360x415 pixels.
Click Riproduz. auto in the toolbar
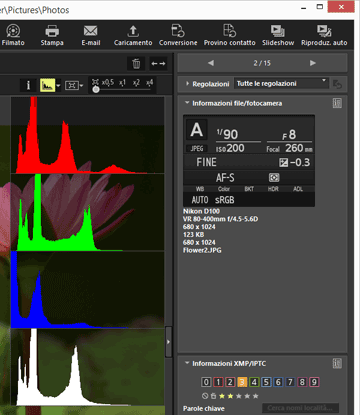[324, 35]
